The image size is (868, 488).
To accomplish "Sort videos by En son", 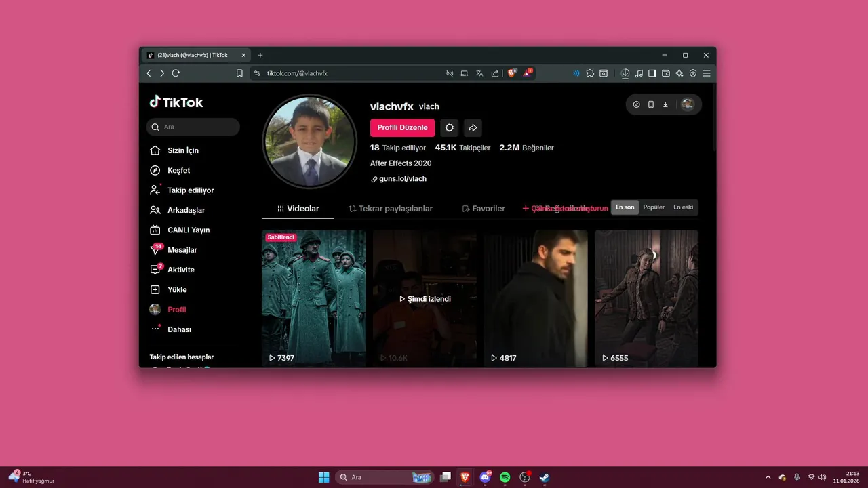I will (625, 207).
